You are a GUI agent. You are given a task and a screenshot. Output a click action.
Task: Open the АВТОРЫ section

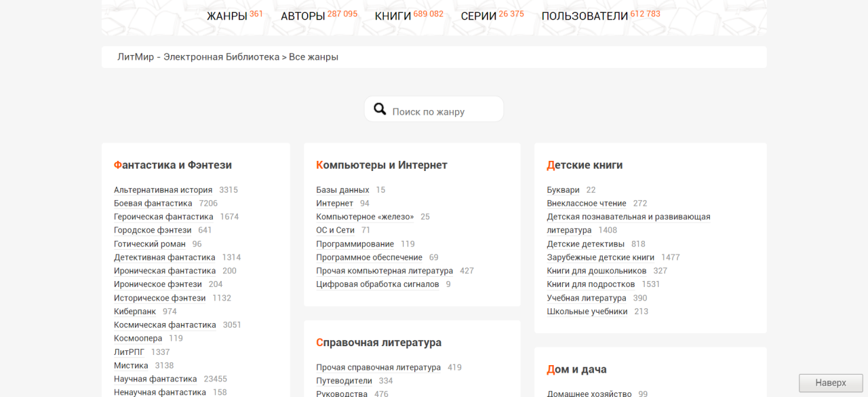tap(303, 16)
